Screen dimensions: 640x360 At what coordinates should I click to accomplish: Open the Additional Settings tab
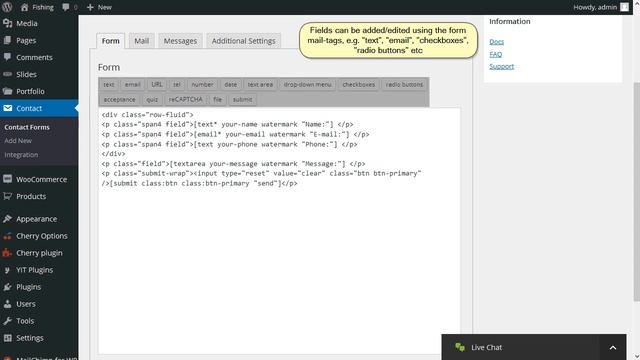243,41
